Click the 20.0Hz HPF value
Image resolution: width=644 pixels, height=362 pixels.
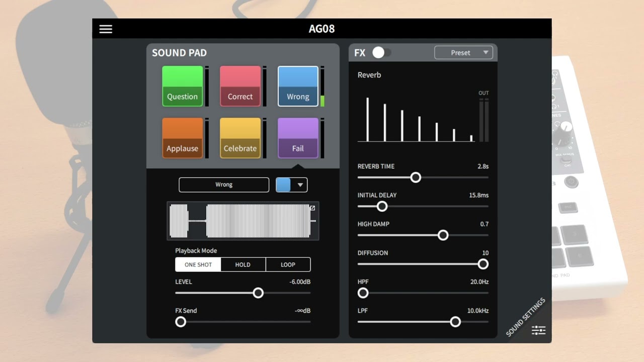pyautogui.click(x=479, y=282)
